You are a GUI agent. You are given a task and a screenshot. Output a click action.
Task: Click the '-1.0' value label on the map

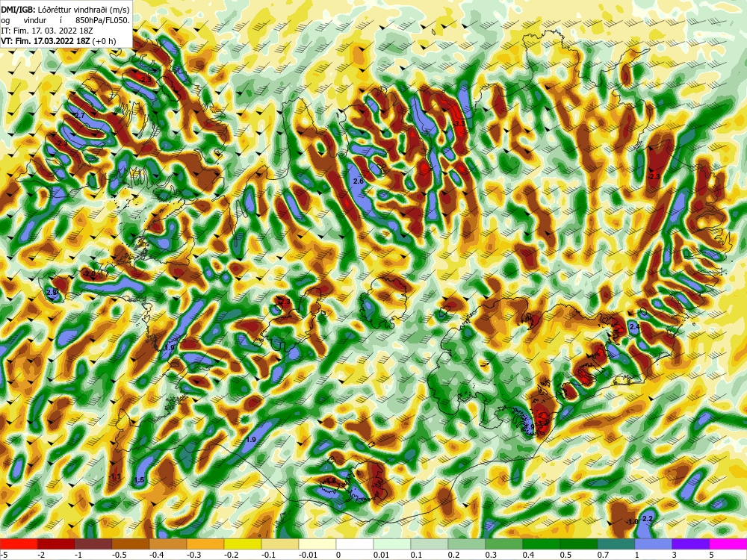[632, 522]
